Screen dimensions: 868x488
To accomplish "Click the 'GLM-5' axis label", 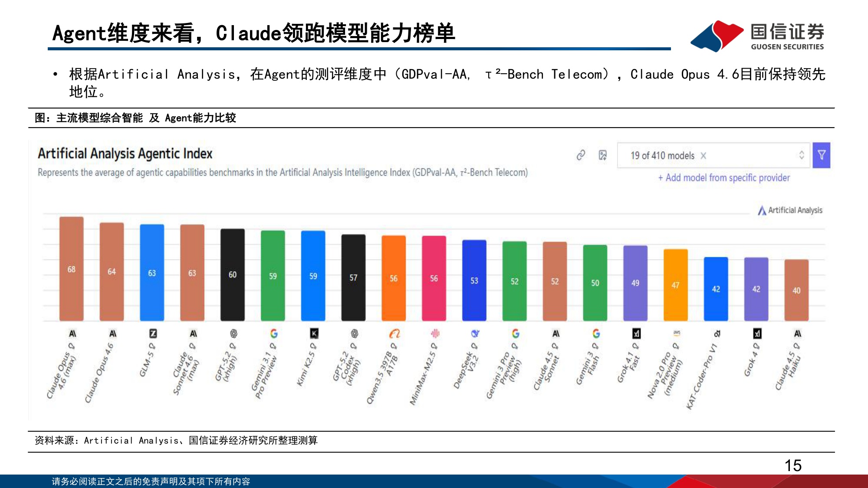I will 148,360.
